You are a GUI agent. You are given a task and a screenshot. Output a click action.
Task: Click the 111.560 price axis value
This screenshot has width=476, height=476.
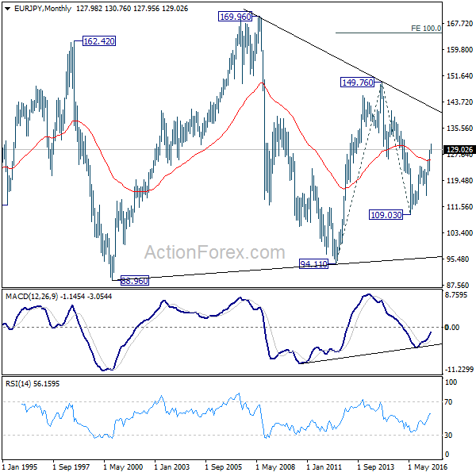tap(459, 207)
